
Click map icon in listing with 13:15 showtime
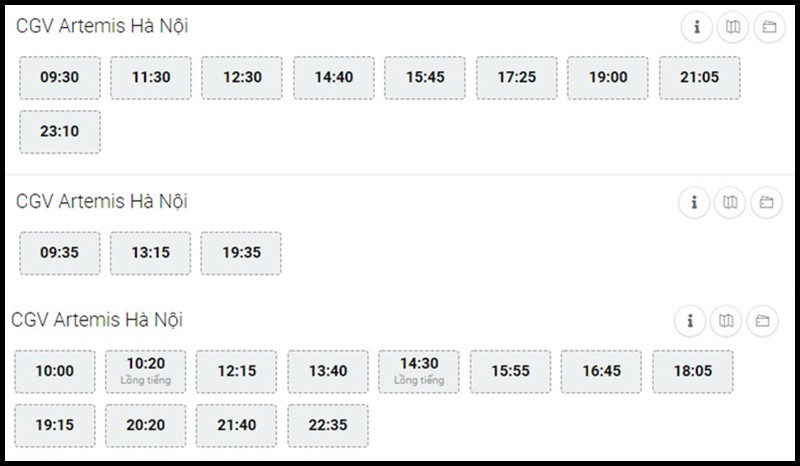click(x=730, y=203)
